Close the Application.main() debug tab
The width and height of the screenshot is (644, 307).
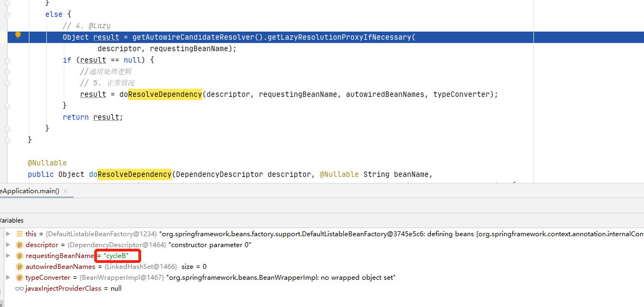coord(65,191)
